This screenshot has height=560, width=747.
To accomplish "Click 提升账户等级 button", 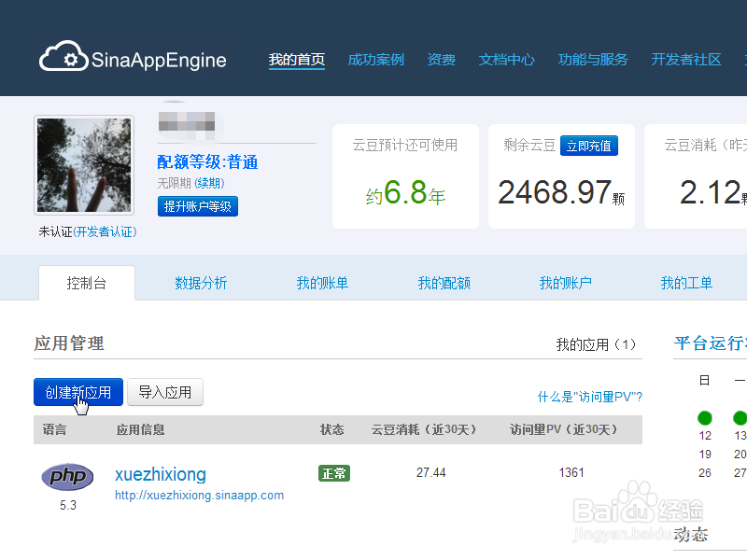I will 198,206.
